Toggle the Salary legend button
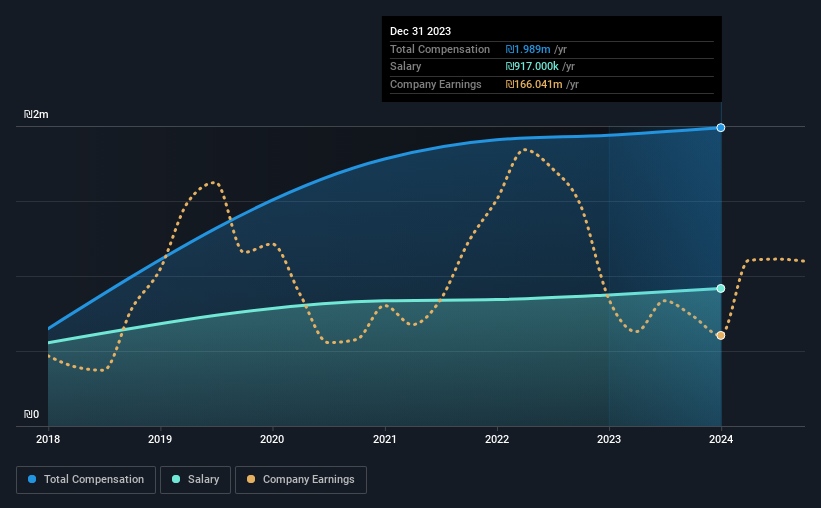Viewport: 821px width, 508px height. [195, 480]
